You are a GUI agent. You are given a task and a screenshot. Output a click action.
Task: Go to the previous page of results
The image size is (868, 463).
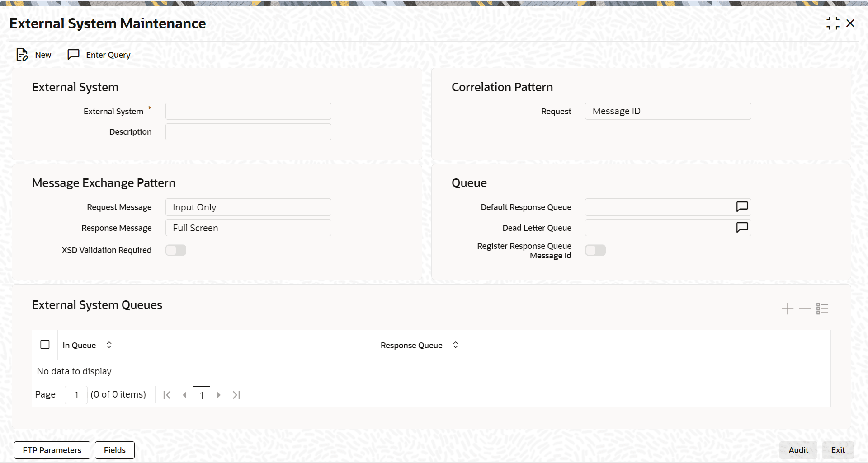pyautogui.click(x=184, y=395)
